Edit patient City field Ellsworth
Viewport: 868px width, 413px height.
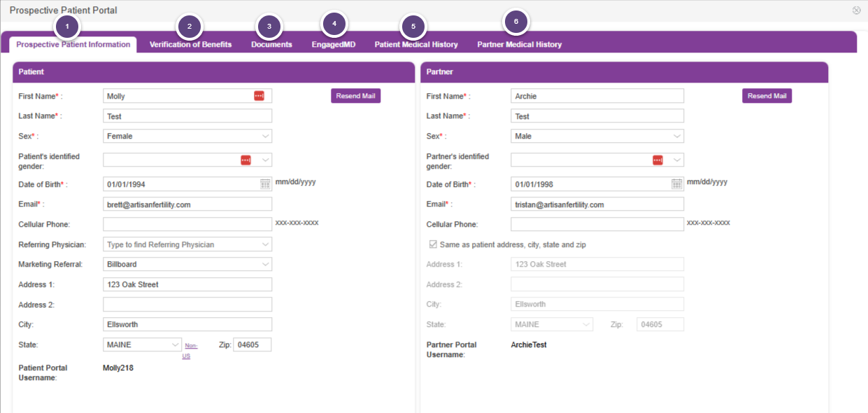point(187,325)
